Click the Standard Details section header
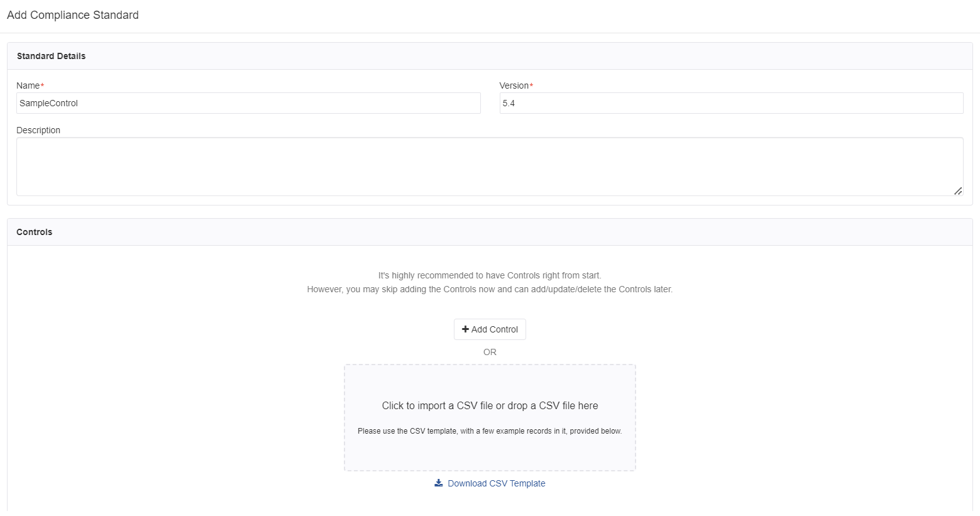 (x=490, y=56)
